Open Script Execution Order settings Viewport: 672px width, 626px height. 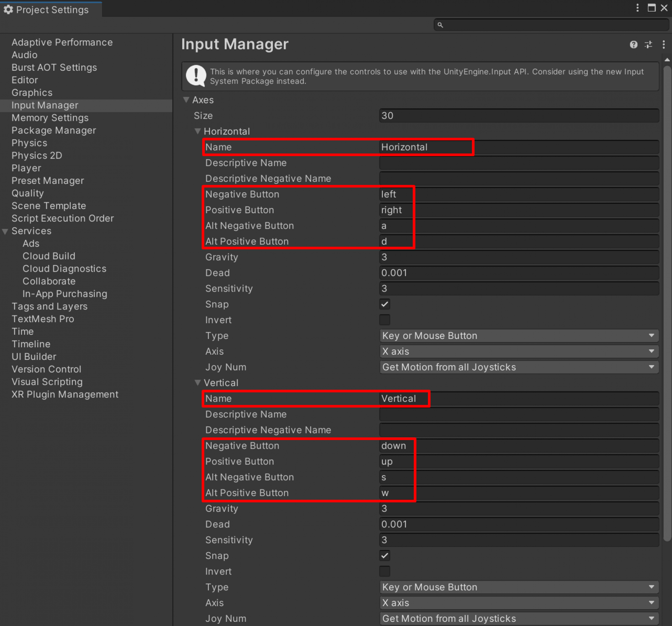coord(63,218)
